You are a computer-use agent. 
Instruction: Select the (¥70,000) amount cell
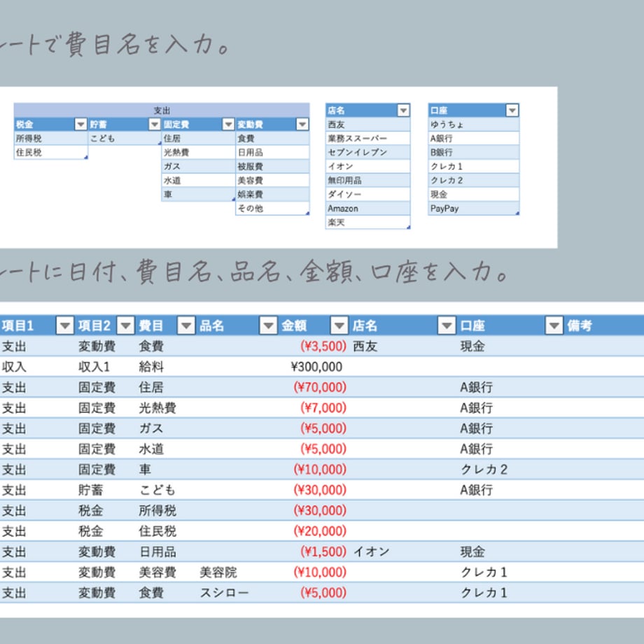point(314,387)
